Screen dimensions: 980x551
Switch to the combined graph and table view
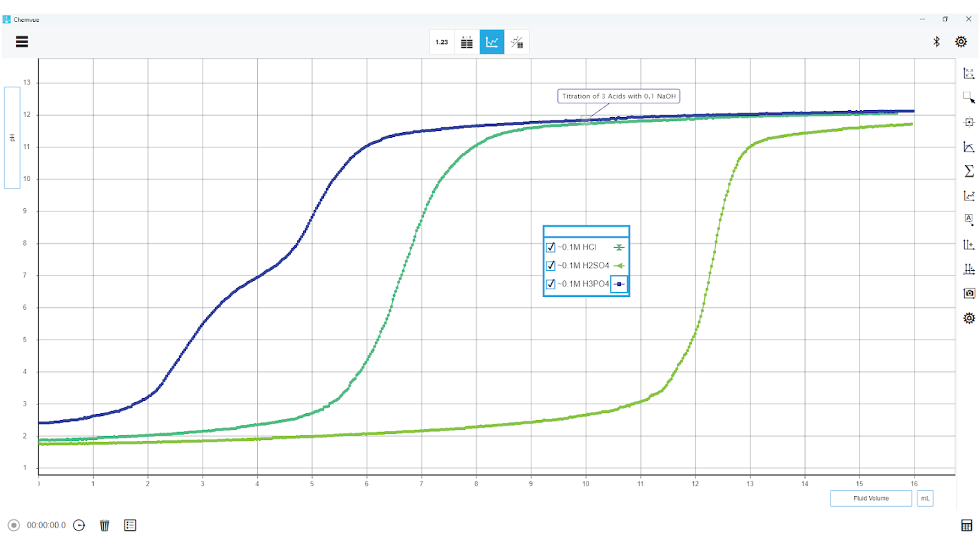pyautogui.click(x=517, y=42)
